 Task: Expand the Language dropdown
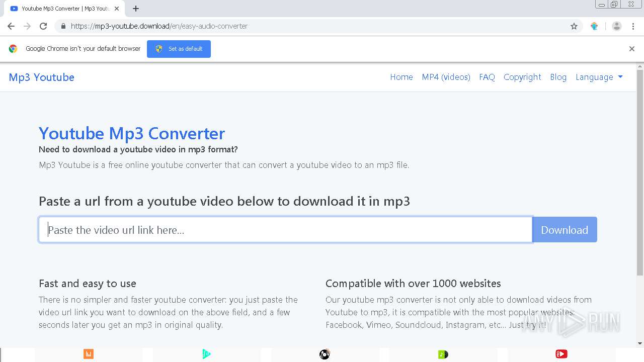[599, 77]
